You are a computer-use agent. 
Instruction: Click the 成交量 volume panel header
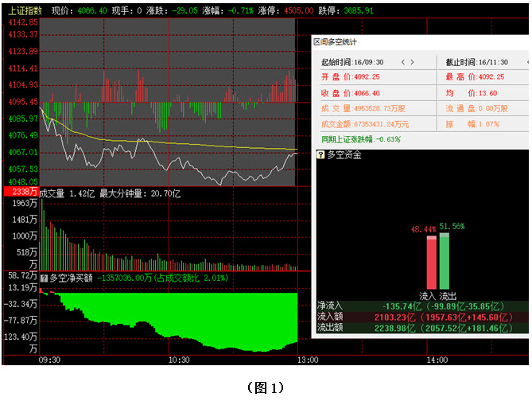point(111,193)
